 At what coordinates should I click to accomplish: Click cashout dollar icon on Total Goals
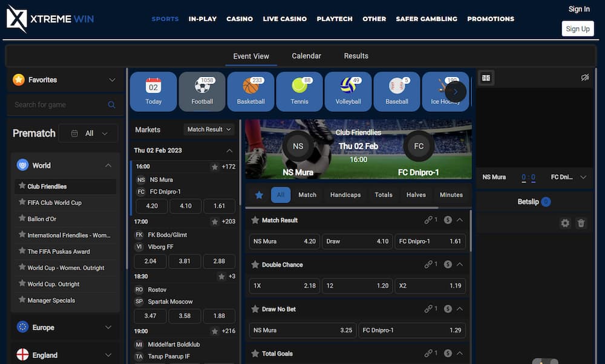click(448, 353)
